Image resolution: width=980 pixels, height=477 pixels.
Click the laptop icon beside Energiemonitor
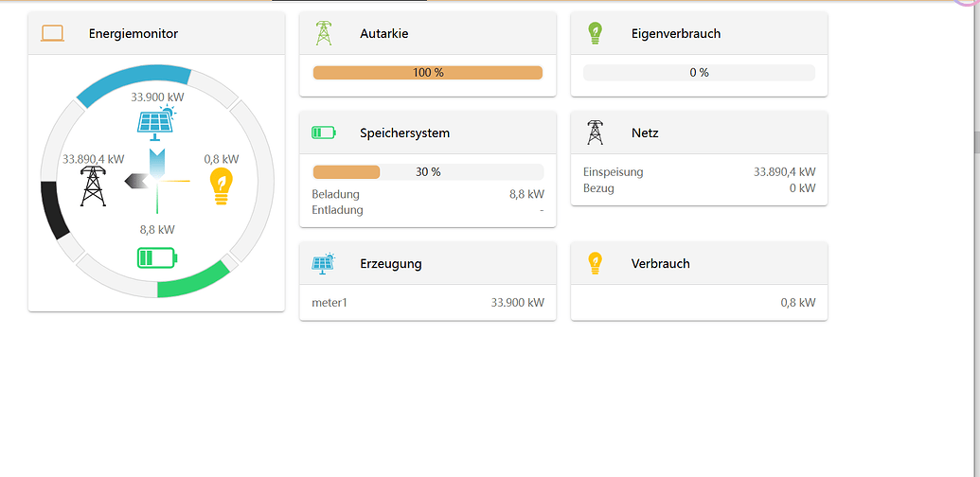tap(52, 34)
